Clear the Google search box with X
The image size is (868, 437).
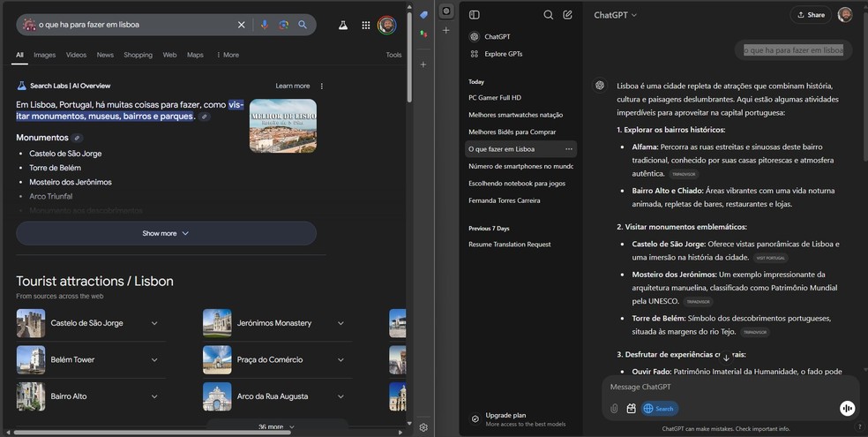coord(242,25)
